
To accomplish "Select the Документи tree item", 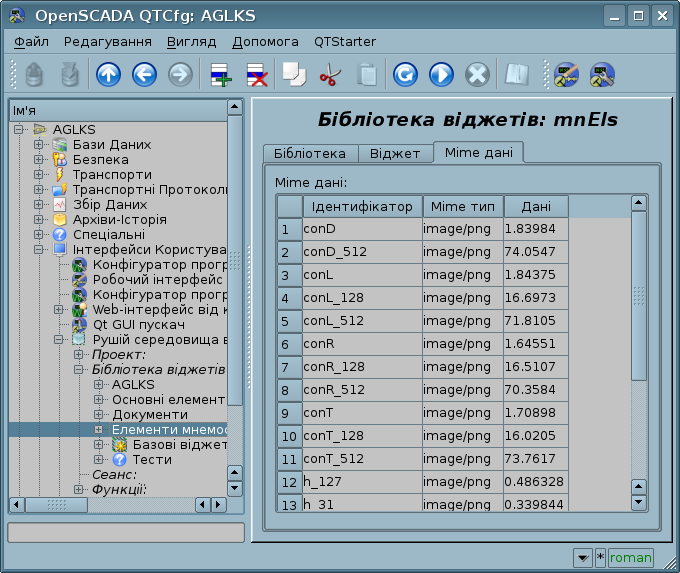I will (x=150, y=415).
